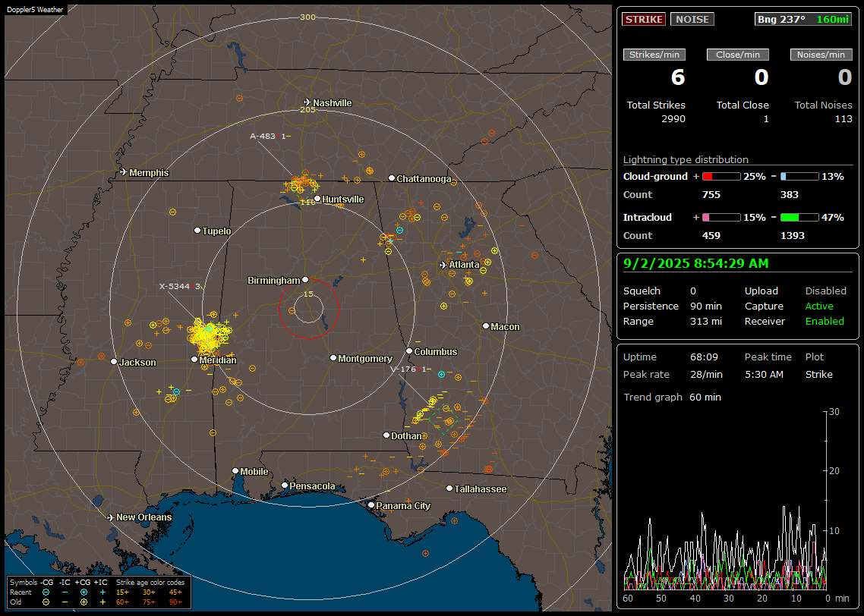Click the Upload status Disabled
Screen dimensions: 864x616
(825, 291)
